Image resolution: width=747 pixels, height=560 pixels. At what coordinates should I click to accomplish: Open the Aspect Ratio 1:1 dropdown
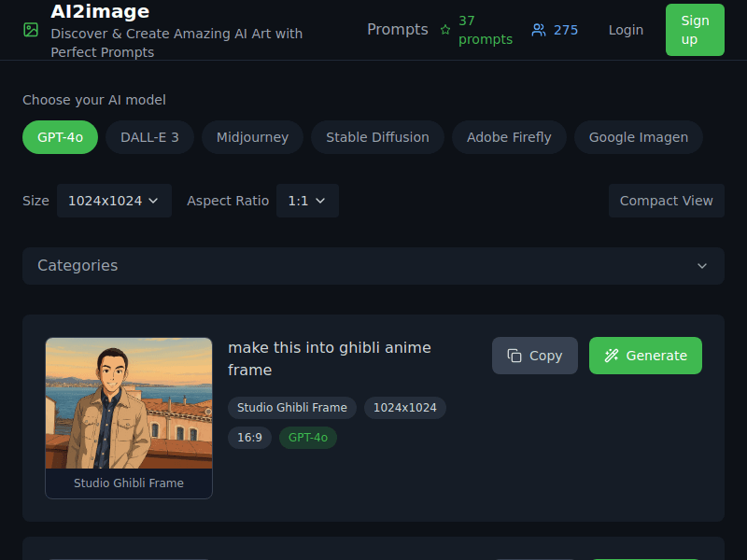point(307,201)
